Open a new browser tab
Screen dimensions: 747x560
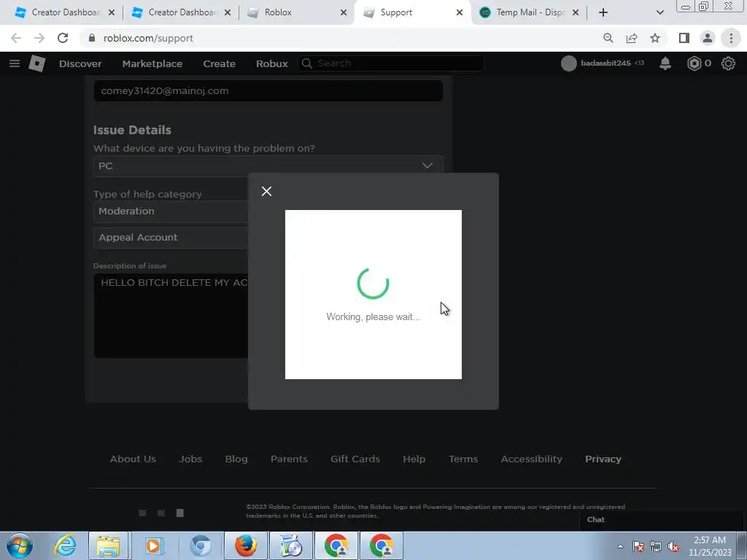point(603,12)
